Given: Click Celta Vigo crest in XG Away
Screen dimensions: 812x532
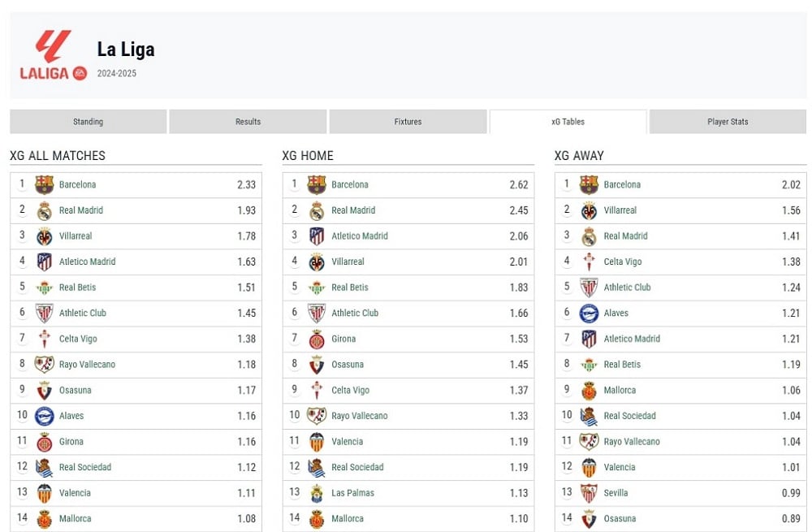Looking at the screenshot, I should (589, 262).
